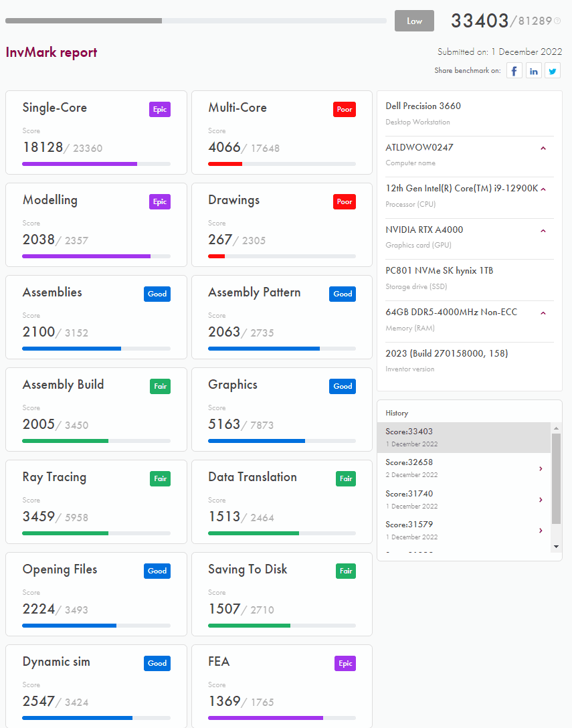Click the Modelling score 2038
Screen dimensions: 572x728
(39, 240)
